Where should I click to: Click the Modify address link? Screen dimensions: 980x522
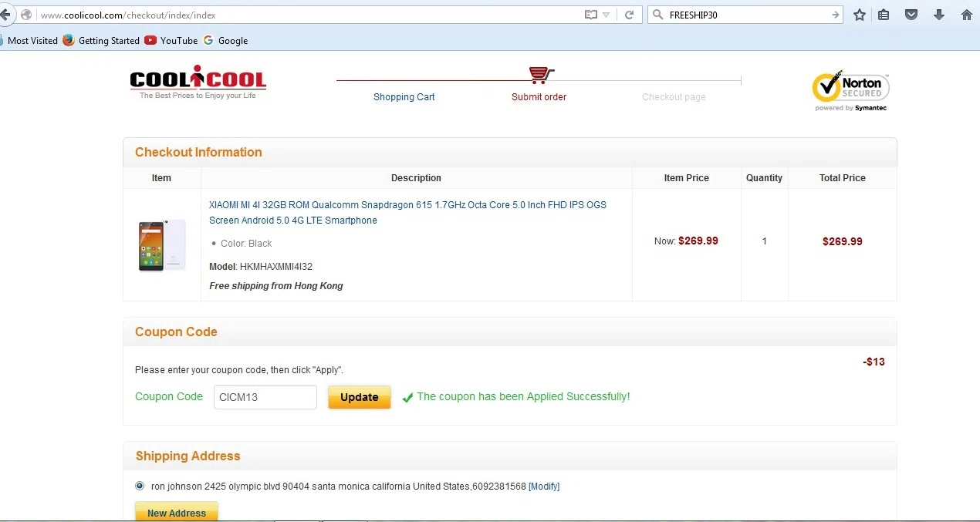(x=544, y=487)
